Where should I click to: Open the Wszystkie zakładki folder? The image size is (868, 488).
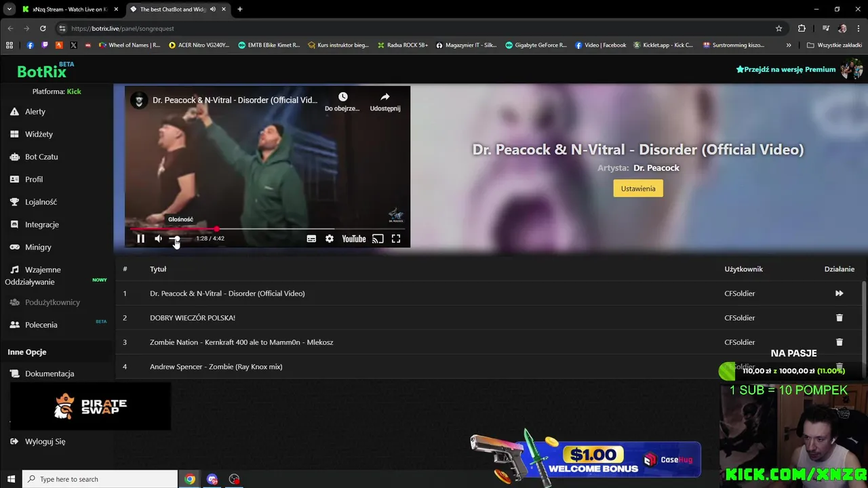click(x=835, y=45)
